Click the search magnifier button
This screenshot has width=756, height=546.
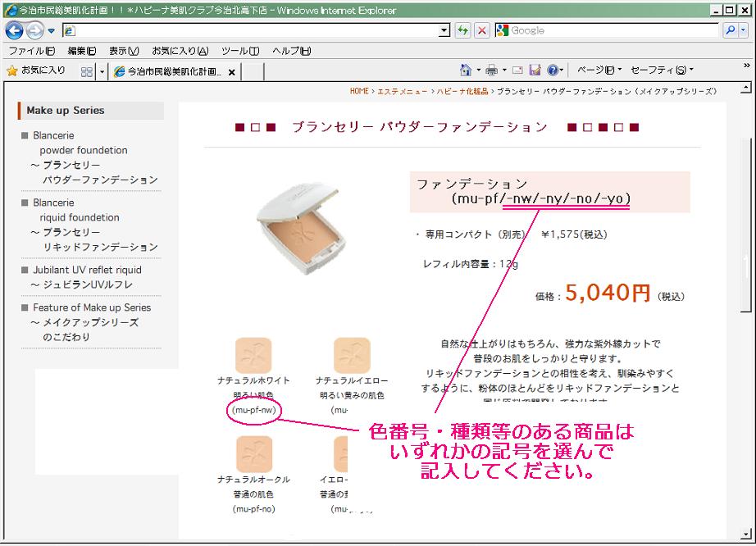[x=731, y=30]
